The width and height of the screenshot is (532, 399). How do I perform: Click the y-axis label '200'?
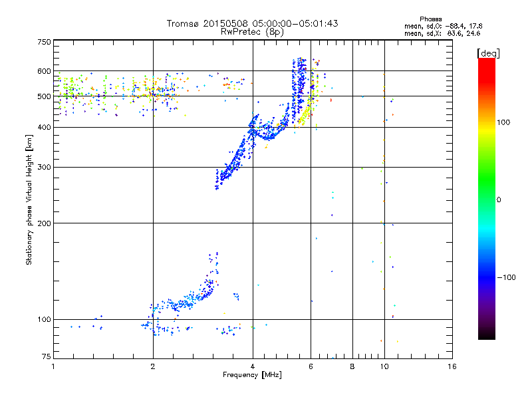tap(44, 223)
